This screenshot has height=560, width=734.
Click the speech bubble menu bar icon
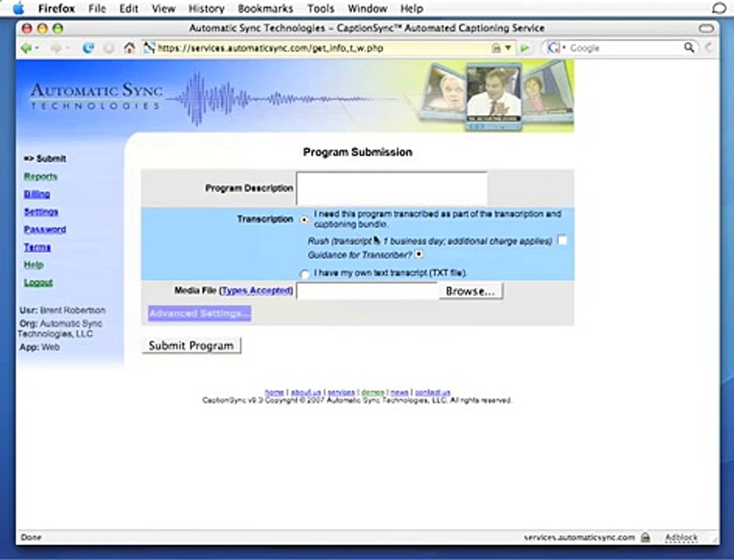pos(718,8)
